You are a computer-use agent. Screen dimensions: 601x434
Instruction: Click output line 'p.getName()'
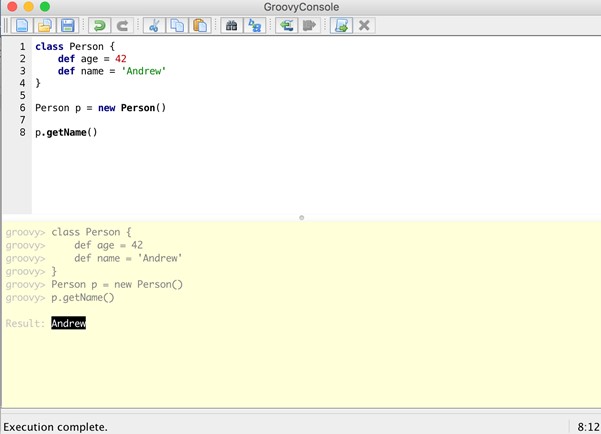click(83, 298)
